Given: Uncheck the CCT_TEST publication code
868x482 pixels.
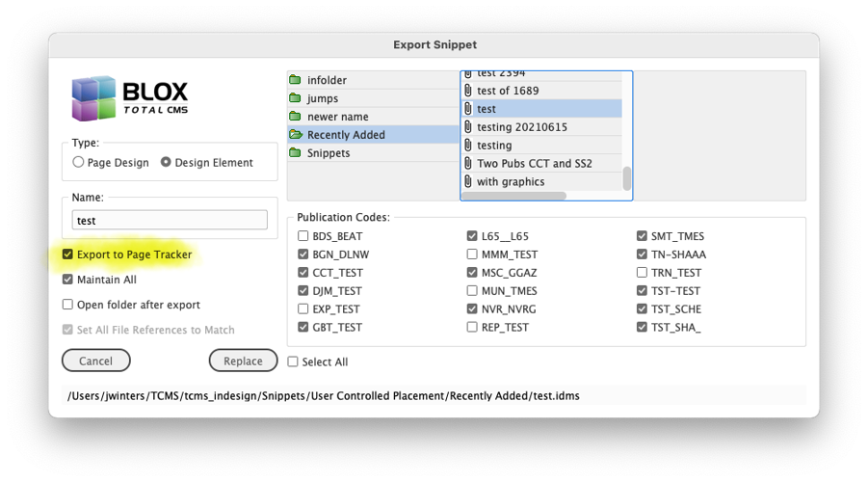Looking at the screenshot, I should point(302,273).
